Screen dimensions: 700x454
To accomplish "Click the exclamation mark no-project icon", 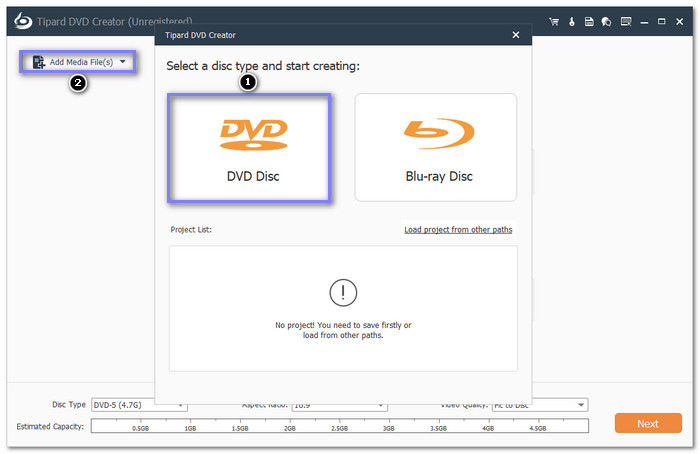I will (x=343, y=293).
